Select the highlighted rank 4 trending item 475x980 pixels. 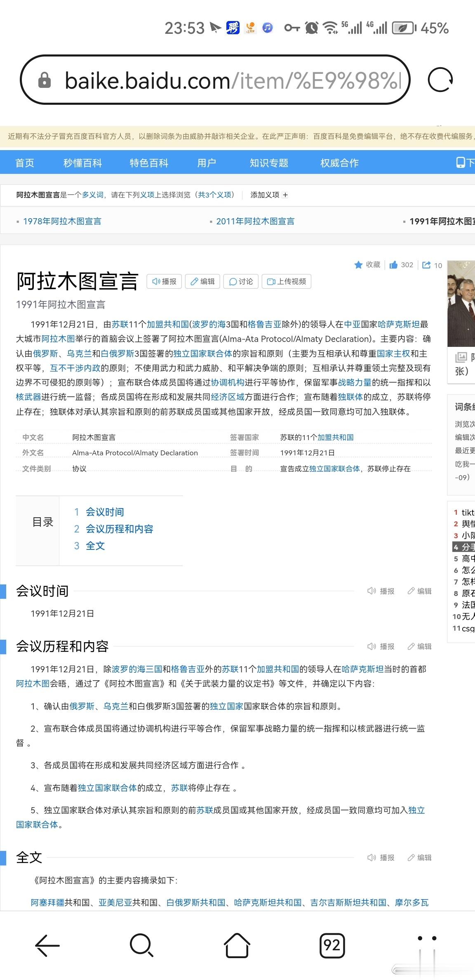(464, 547)
